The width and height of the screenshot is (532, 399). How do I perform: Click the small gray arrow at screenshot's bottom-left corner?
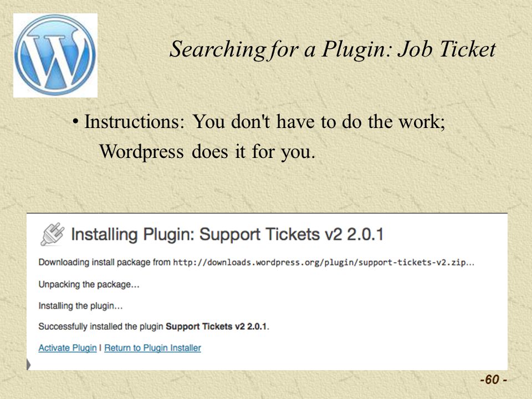[29, 365]
